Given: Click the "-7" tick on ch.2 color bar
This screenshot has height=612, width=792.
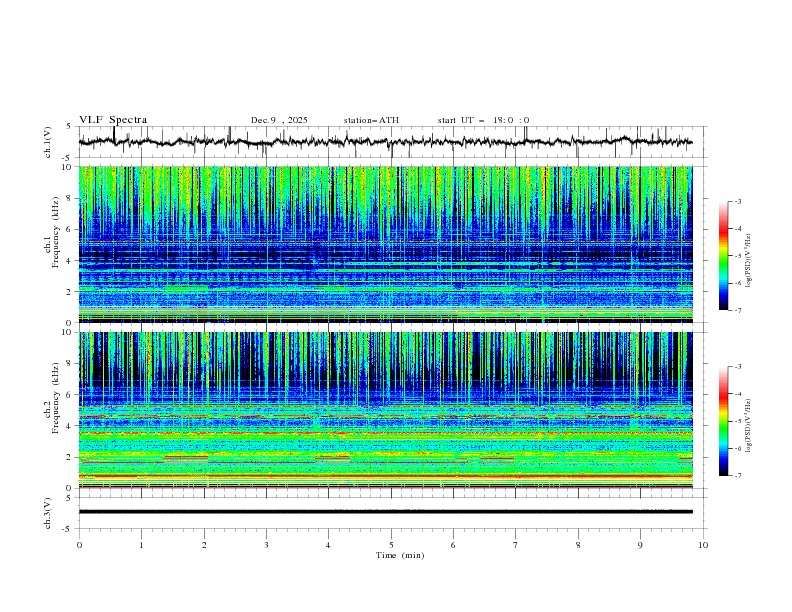Looking at the screenshot, I should (738, 476).
